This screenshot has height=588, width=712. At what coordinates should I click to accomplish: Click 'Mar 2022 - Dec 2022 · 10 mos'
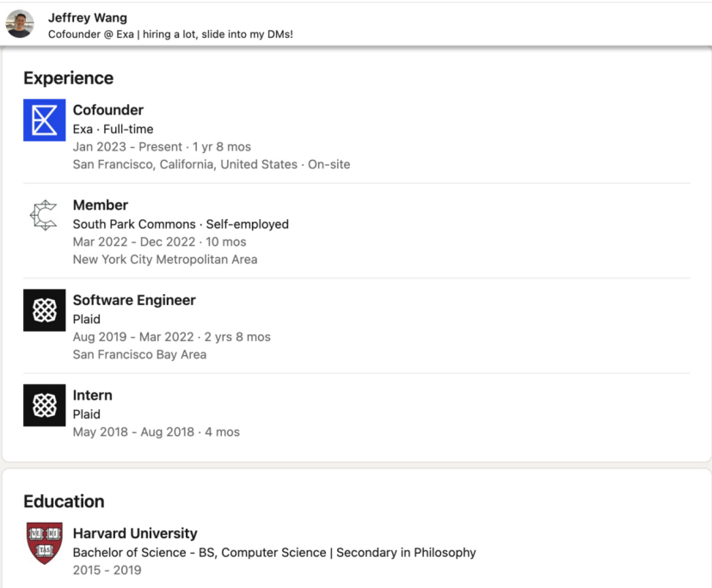pyautogui.click(x=160, y=242)
